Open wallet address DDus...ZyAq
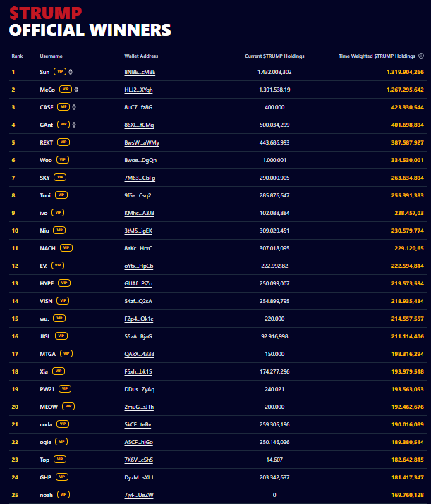This screenshot has height=504, width=431. (139, 389)
